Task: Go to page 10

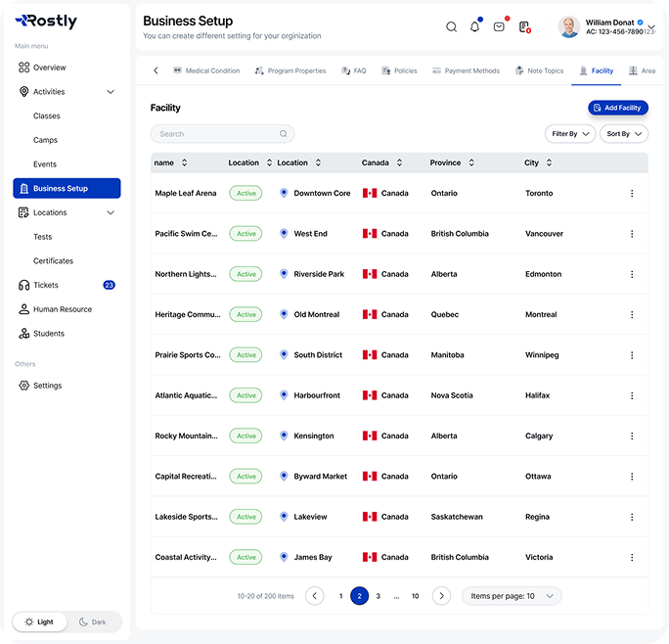Action: pos(415,596)
